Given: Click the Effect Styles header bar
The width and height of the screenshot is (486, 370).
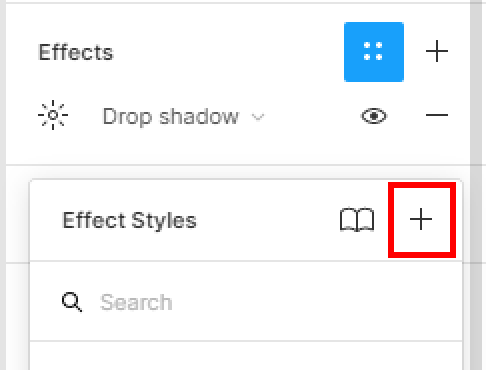Looking at the screenshot, I should [246, 220].
